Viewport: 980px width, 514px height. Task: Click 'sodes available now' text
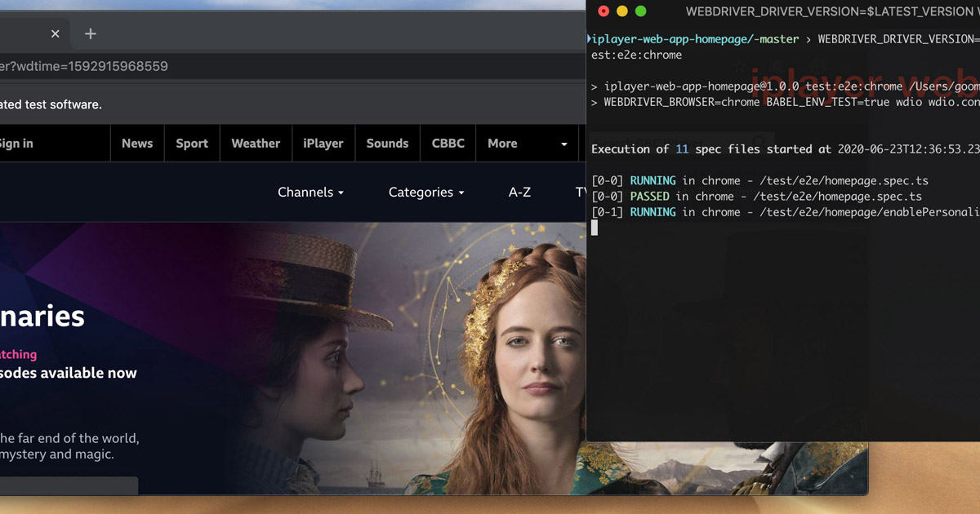tap(69, 373)
